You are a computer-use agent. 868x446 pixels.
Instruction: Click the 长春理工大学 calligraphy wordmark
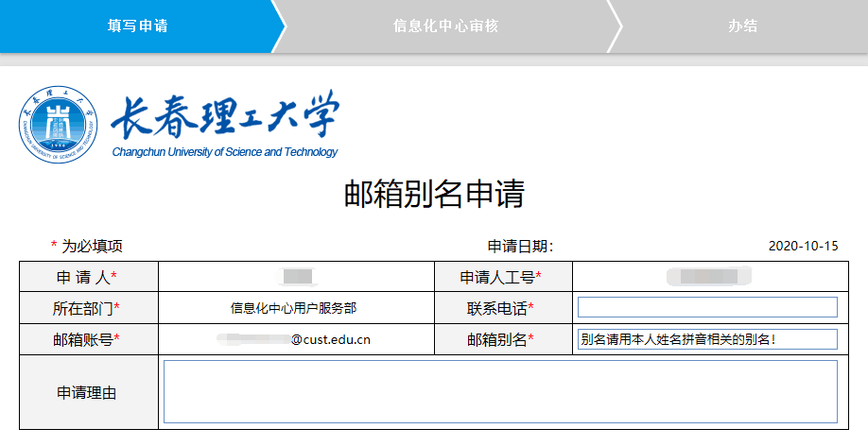(x=223, y=117)
